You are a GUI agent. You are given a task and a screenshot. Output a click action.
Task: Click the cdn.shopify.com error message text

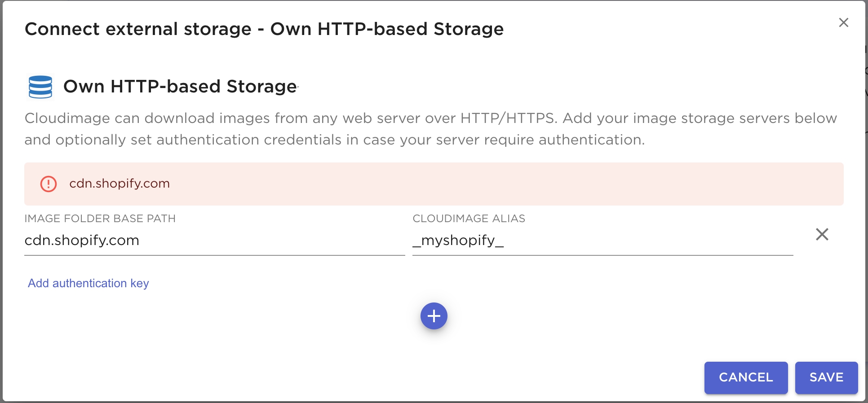[x=120, y=184]
